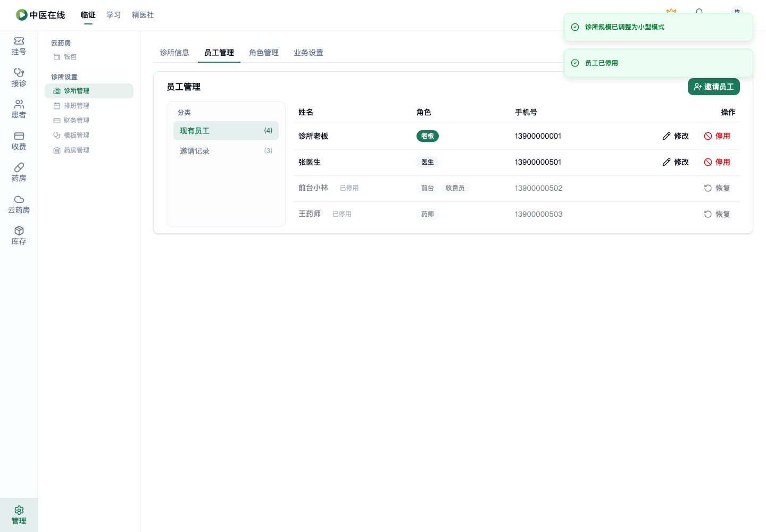Open 挂号 registration in the sidebar
Screen dimensions: 766x532
pyautogui.click(x=19, y=46)
